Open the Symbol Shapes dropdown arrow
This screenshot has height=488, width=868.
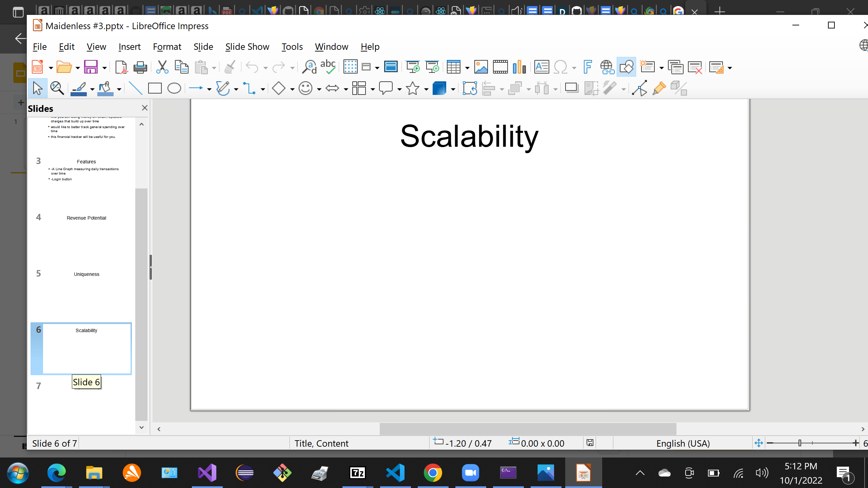coord(319,89)
